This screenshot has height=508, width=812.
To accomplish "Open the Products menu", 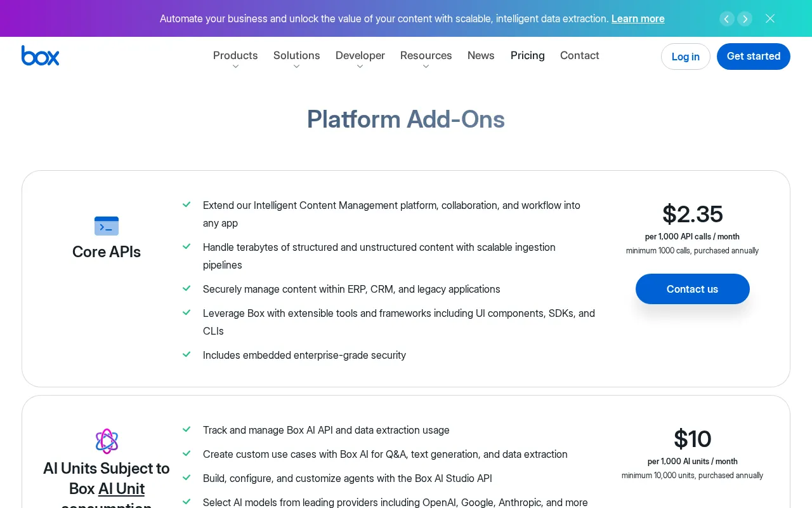I will point(235,55).
